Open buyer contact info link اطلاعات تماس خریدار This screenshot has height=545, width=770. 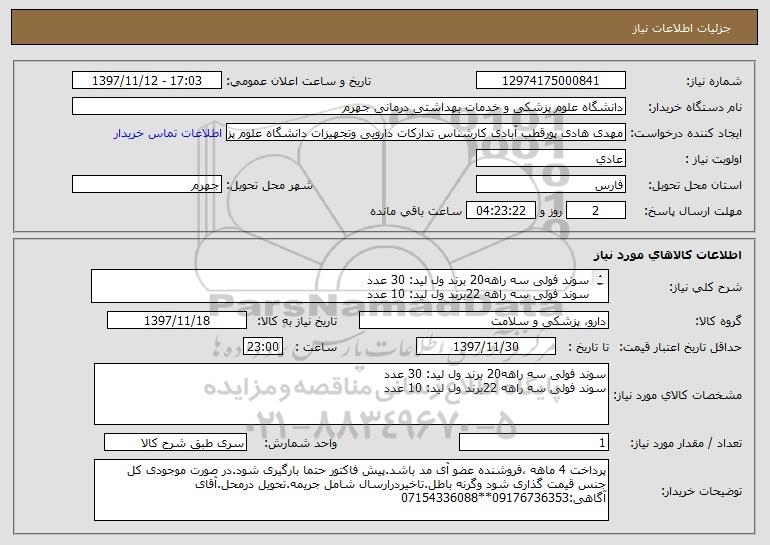point(168,134)
